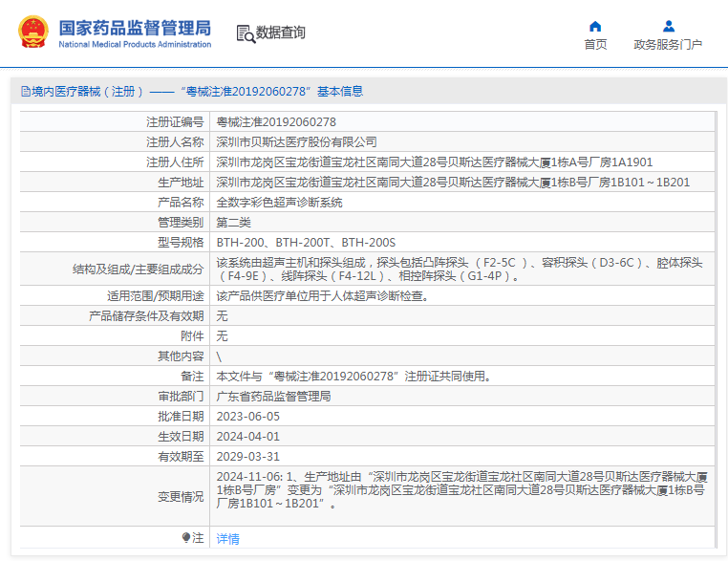Click National Medical Products Administration text

tap(135, 45)
